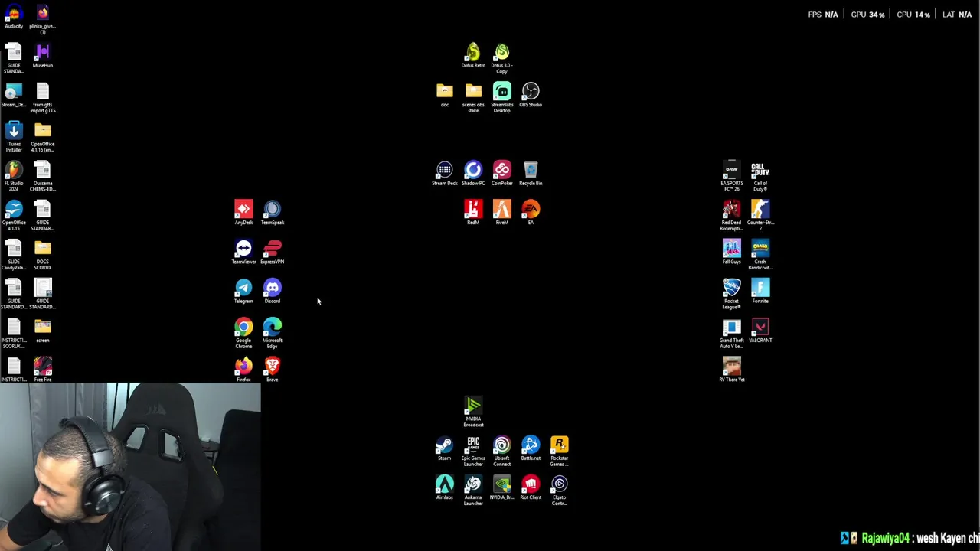Select the Recycle Bin
The image size is (980, 551).
point(531,174)
